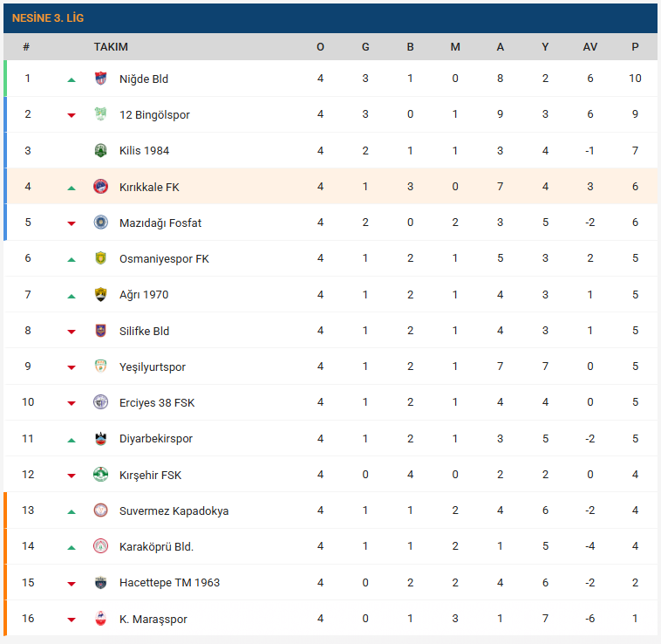
Task: Click the Diyarbekirspor club logo
Action: pos(100,438)
